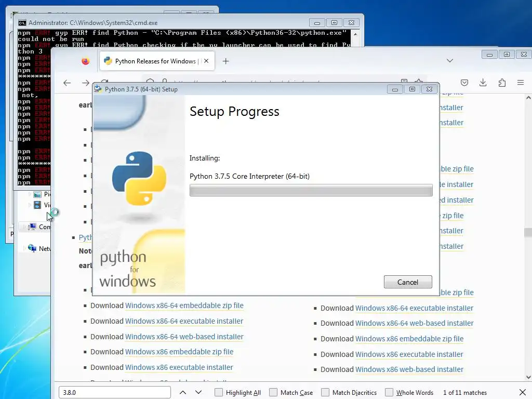Go forward in Firefox browser
Screen dimensions: 532x399
point(86,83)
